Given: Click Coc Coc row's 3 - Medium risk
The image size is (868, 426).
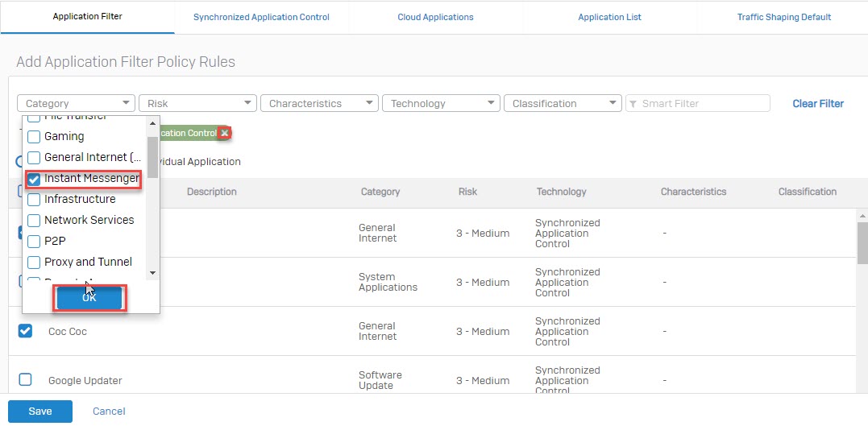Looking at the screenshot, I should click(x=483, y=332).
